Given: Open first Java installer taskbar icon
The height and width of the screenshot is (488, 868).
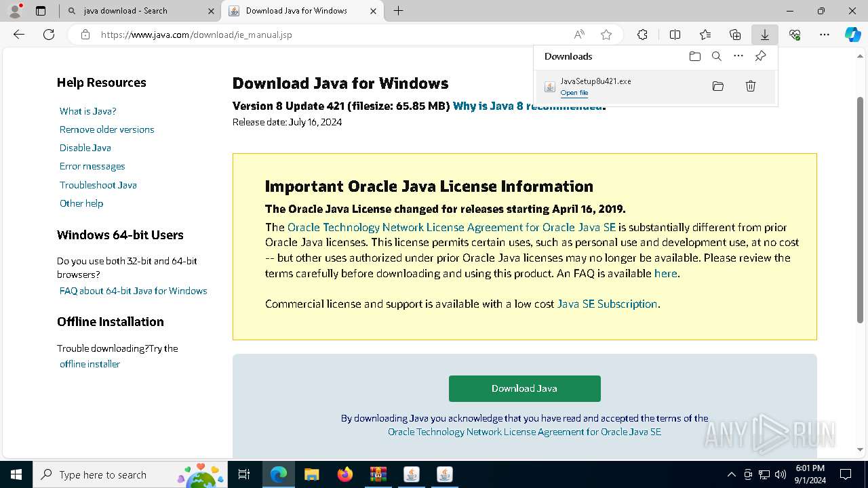Looking at the screenshot, I should [411, 474].
